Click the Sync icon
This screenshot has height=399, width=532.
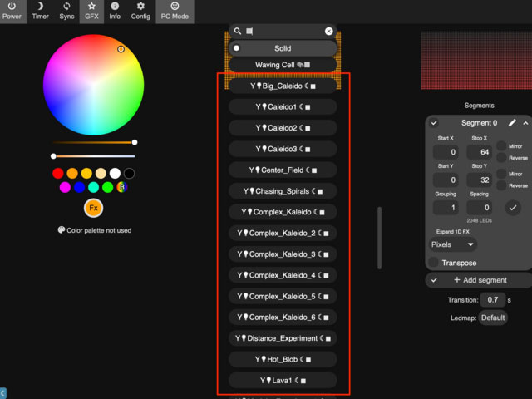(66, 11)
